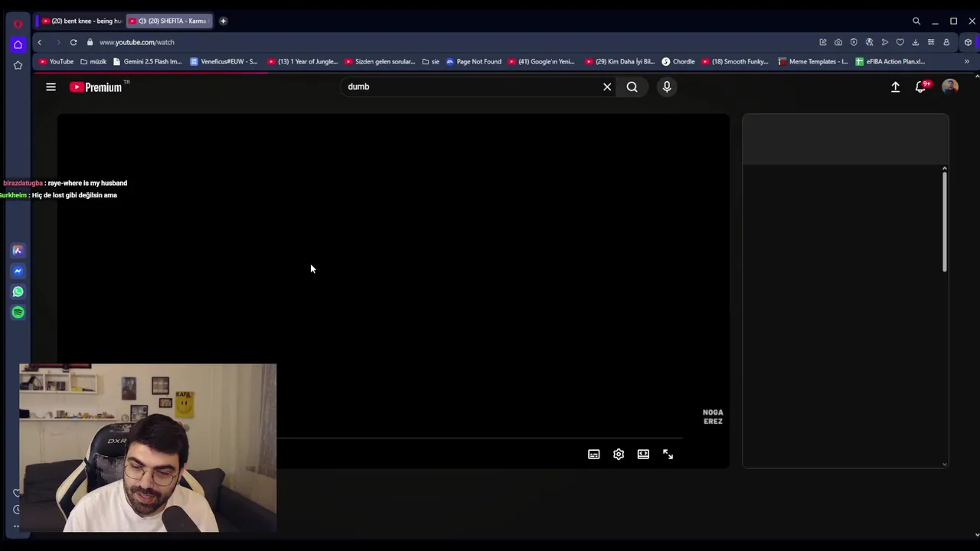The height and width of the screenshot is (551, 980).
Task: Open the Aria AI sidebar icon
Action: (18, 250)
